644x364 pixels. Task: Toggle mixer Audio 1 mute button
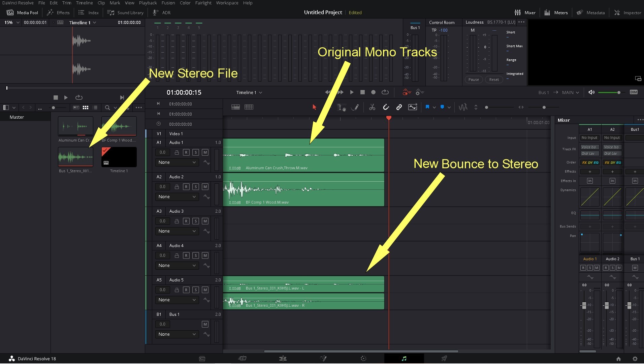click(597, 268)
